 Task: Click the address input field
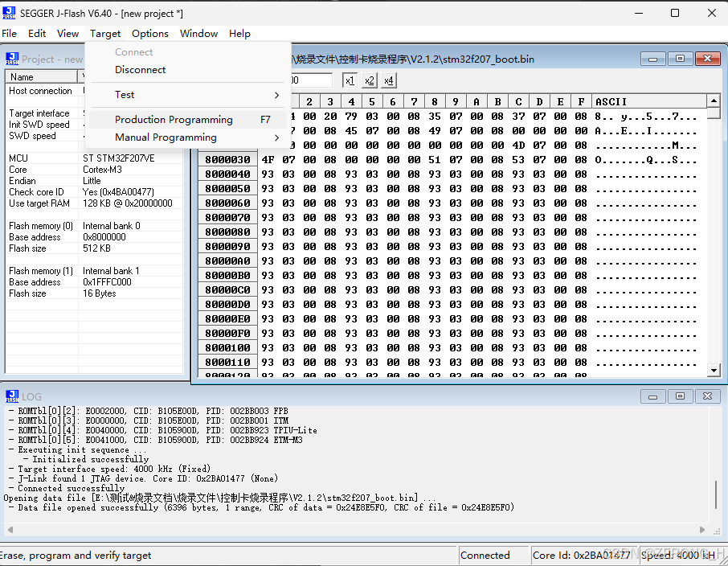pyautogui.click(x=311, y=80)
